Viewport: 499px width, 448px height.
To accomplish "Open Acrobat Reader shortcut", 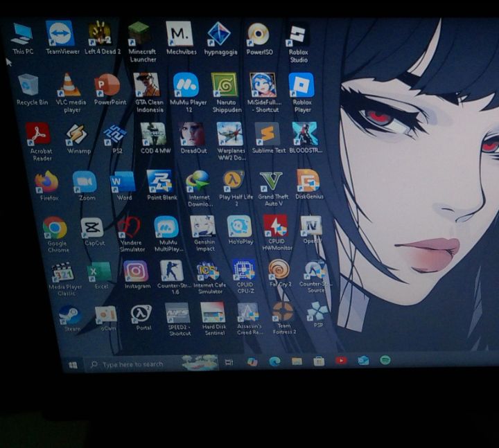I will (40, 142).
